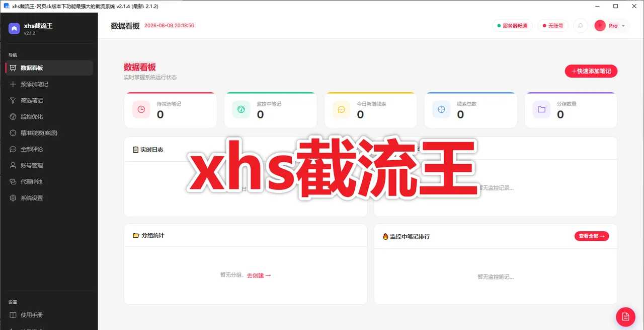Click the 监控中笔记排行 heading
The height and width of the screenshot is (330, 644).
[410, 236]
